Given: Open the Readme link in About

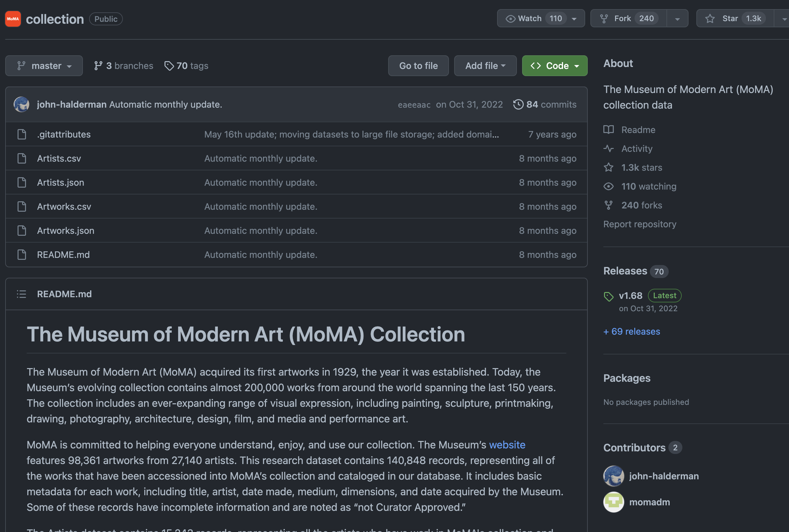Looking at the screenshot, I should tap(629, 130).
